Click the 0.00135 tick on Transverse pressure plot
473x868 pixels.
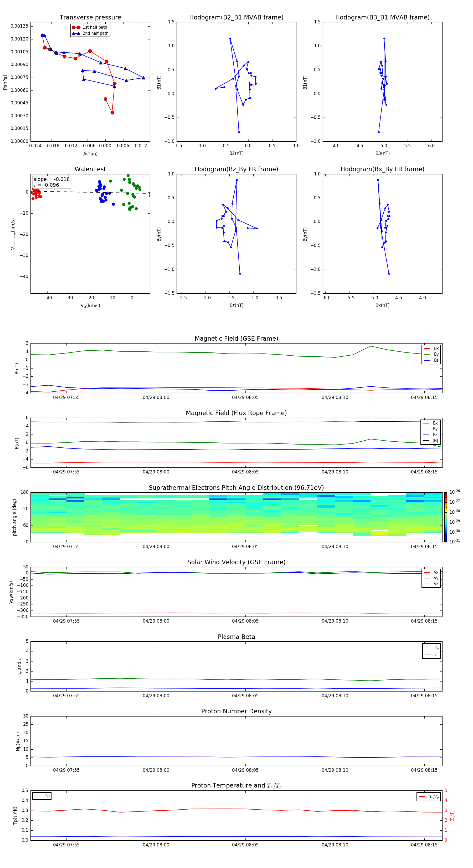[x=19, y=26]
